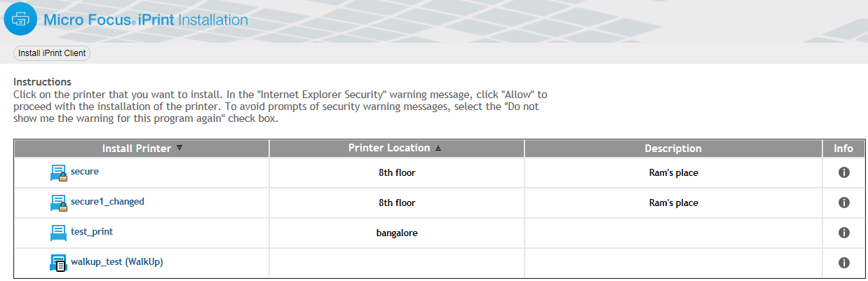
Task: Open info for the secure printer
Action: pos(844,172)
